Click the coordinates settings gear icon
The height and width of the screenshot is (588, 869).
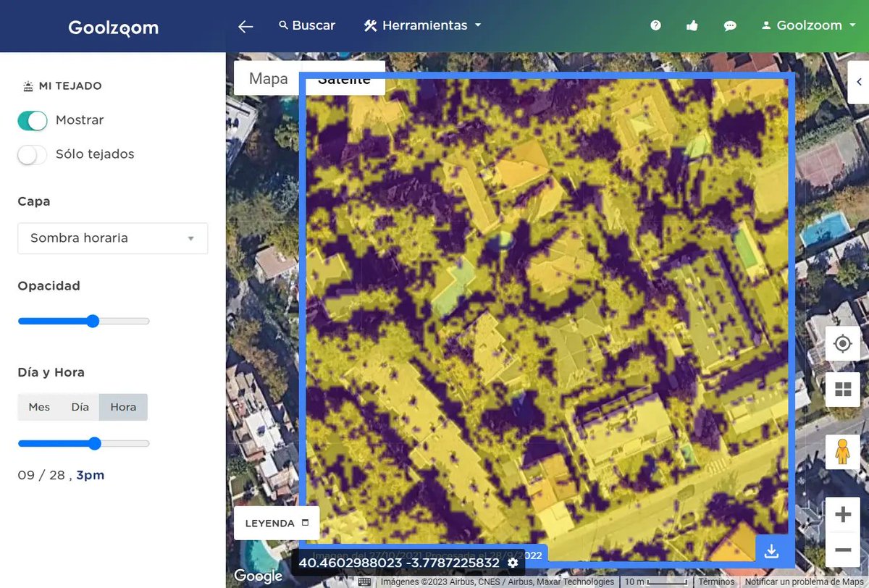(x=513, y=563)
